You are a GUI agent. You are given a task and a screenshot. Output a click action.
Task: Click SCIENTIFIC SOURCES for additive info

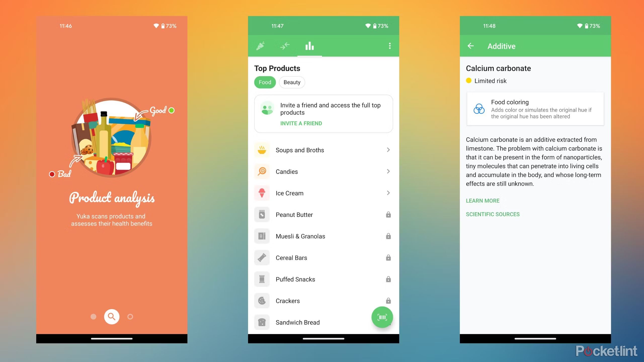click(492, 214)
